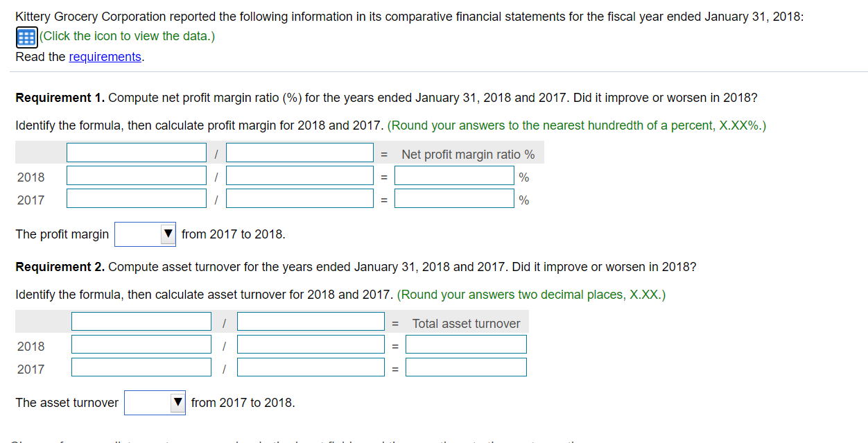868x443 pixels.
Task: Click the profit margin formula denominator field
Action: pyautogui.click(x=300, y=152)
